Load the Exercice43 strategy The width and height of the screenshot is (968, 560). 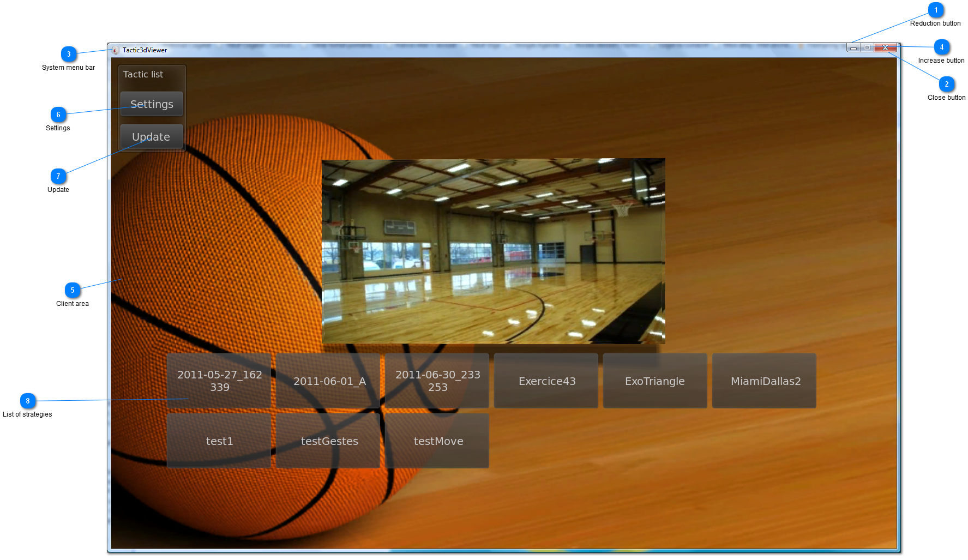546,381
